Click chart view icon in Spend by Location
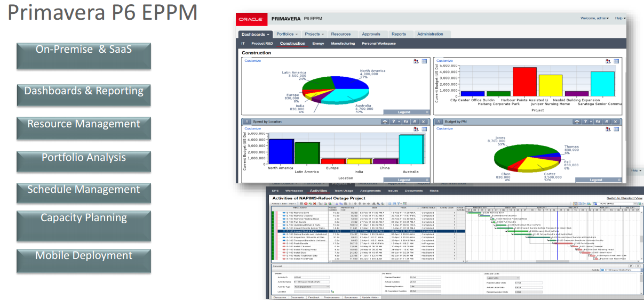Screen dimensions: 644x300 416,129
